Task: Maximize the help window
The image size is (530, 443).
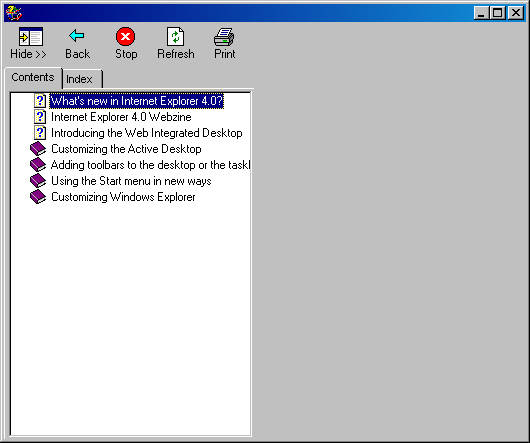Action: click(x=498, y=13)
